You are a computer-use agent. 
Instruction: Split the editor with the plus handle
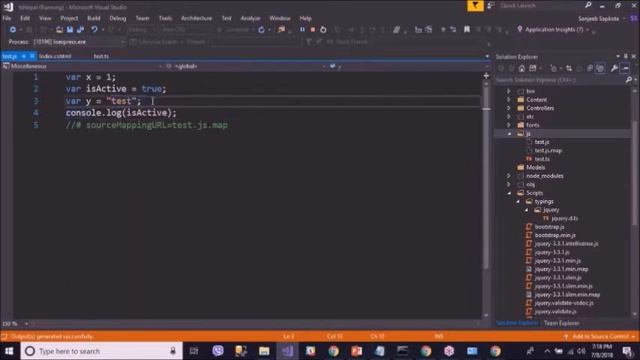[486, 76]
